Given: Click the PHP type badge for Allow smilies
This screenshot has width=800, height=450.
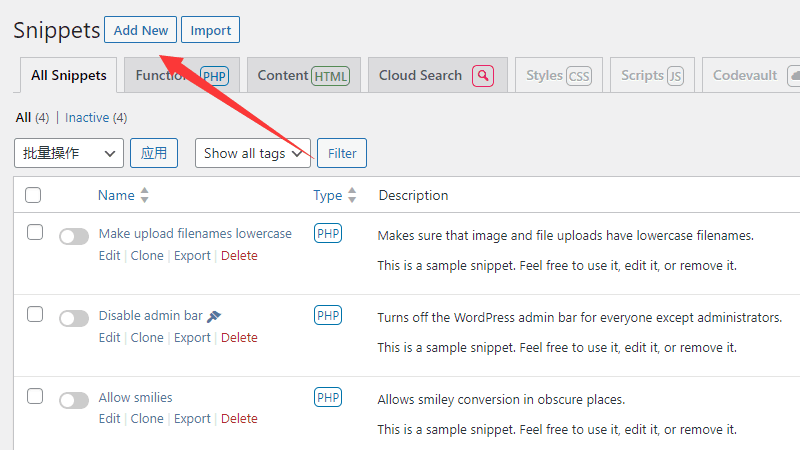Looking at the screenshot, I should coord(328,397).
